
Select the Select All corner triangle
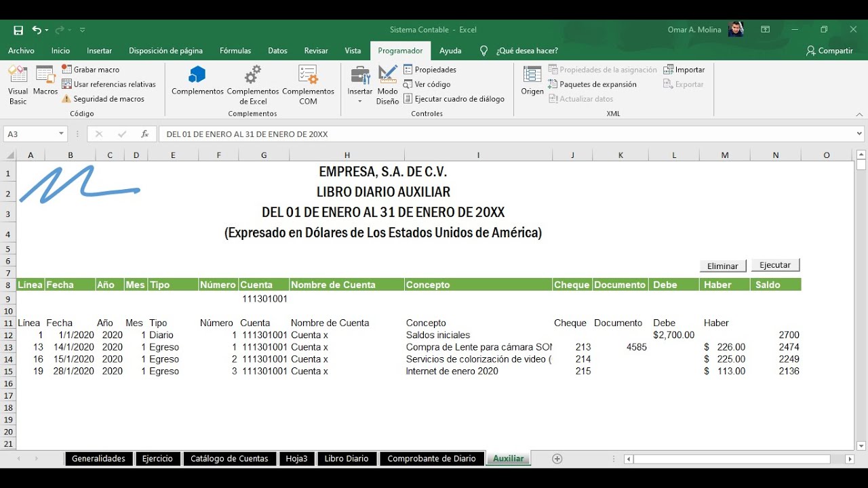(x=9, y=155)
